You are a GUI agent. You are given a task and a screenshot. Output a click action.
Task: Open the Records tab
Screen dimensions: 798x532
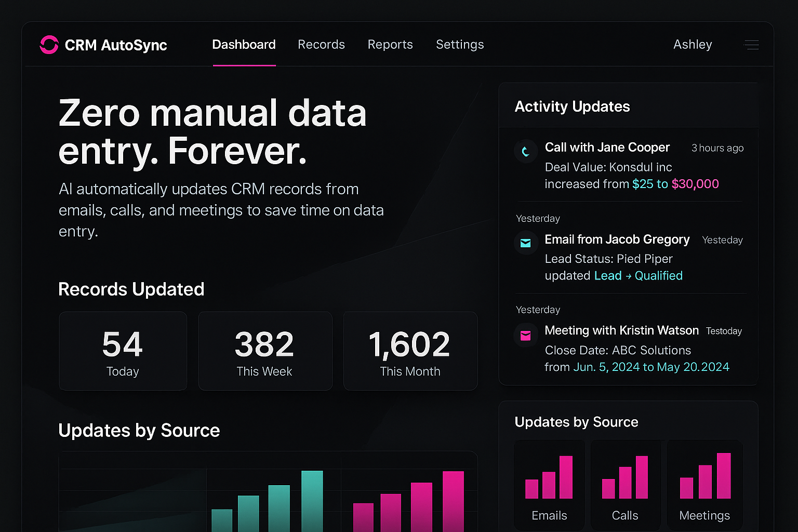pyautogui.click(x=321, y=45)
